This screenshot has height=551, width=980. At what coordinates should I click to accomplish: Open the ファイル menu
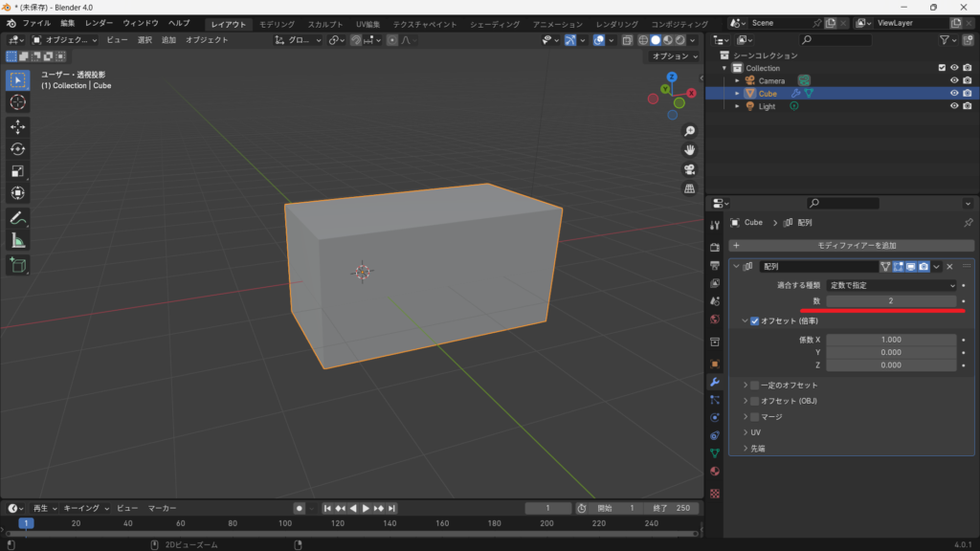[x=36, y=23]
